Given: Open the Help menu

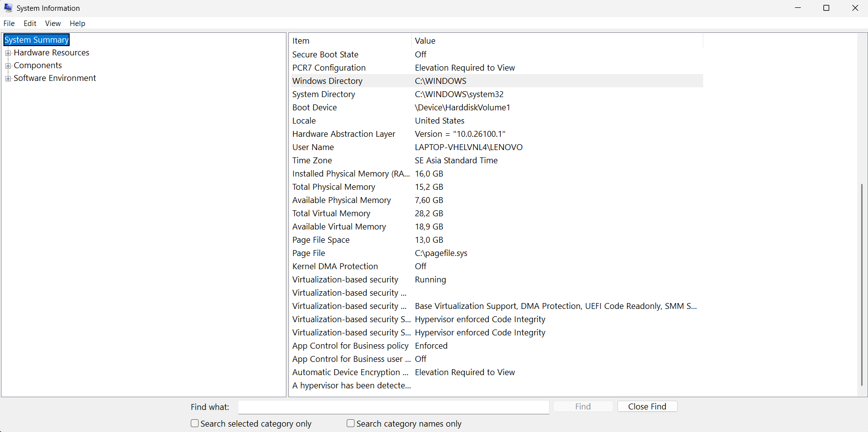Looking at the screenshot, I should coord(77,24).
